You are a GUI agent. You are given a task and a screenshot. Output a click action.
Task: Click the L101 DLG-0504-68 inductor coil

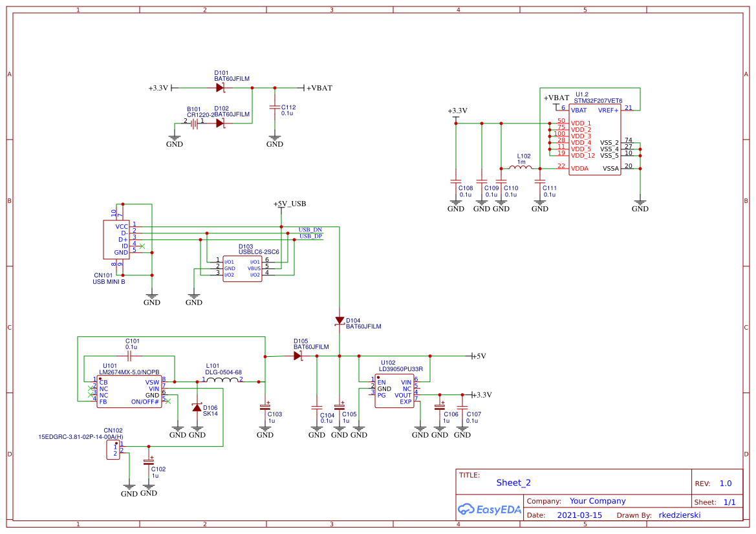223,381
